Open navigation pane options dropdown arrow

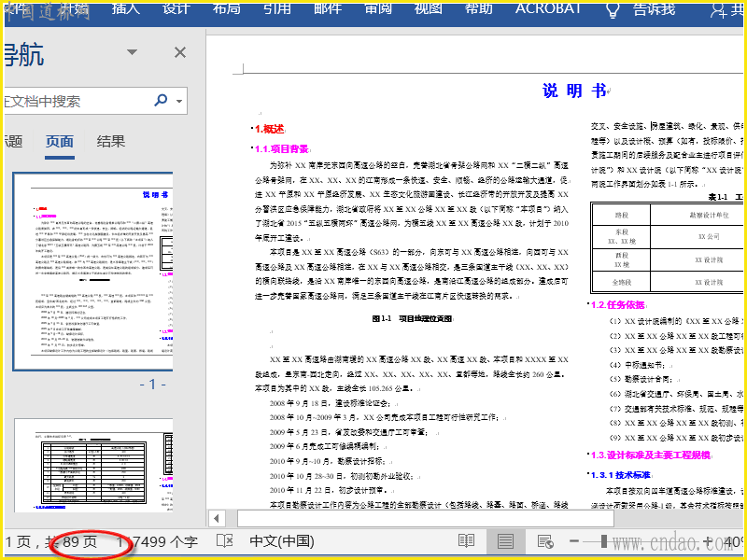coord(132,52)
